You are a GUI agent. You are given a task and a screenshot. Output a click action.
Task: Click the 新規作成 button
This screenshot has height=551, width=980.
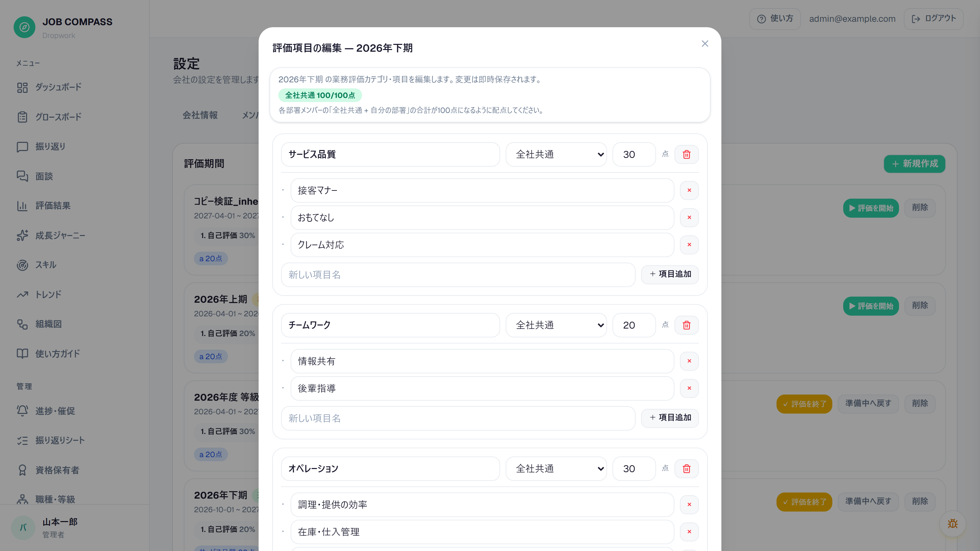pyautogui.click(x=914, y=164)
